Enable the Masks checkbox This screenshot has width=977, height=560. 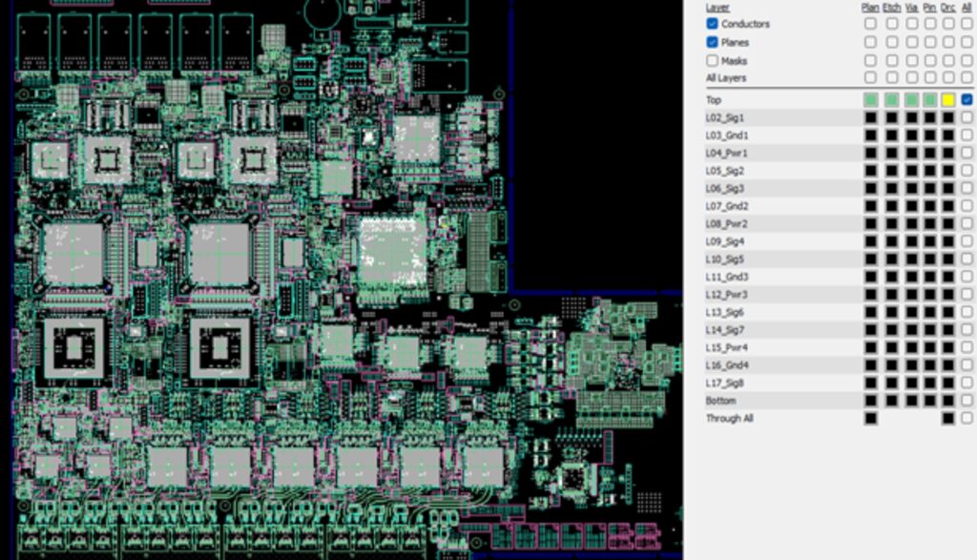(712, 60)
